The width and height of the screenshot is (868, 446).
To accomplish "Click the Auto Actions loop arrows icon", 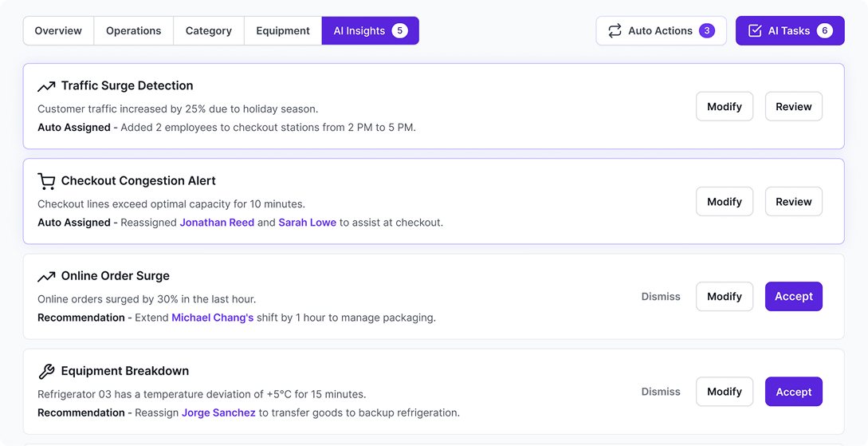I will [x=615, y=30].
